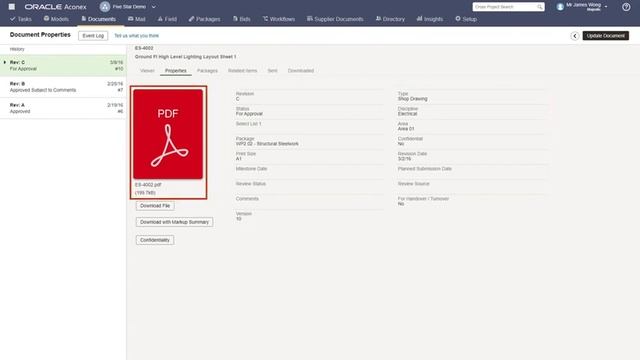The width and height of the screenshot is (640, 360).
Task: Open the Workflows menu
Action: click(x=279, y=19)
